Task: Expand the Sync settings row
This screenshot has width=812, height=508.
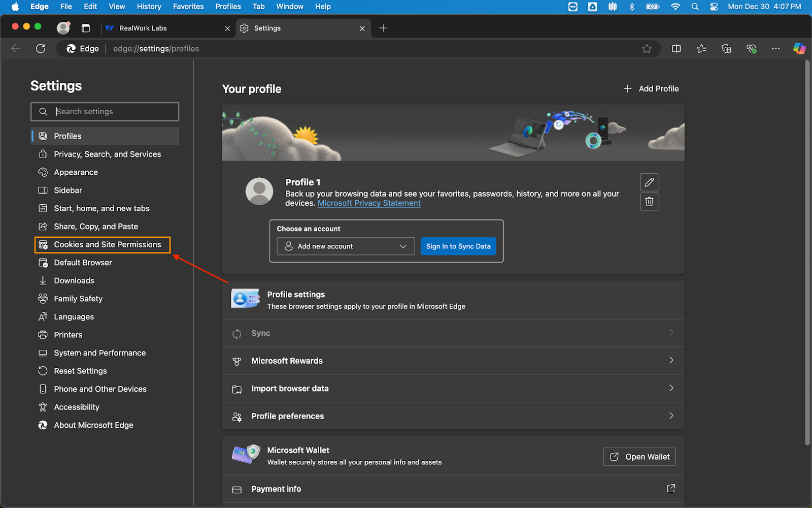Action: click(x=453, y=333)
